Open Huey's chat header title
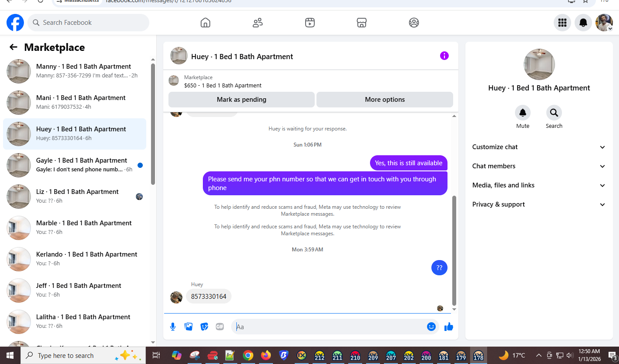This screenshot has height=364, width=619. pyautogui.click(x=242, y=57)
